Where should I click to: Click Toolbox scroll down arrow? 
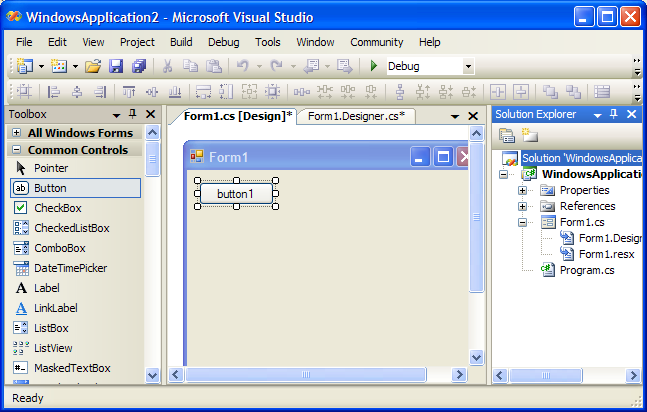[x=152, y=376]
